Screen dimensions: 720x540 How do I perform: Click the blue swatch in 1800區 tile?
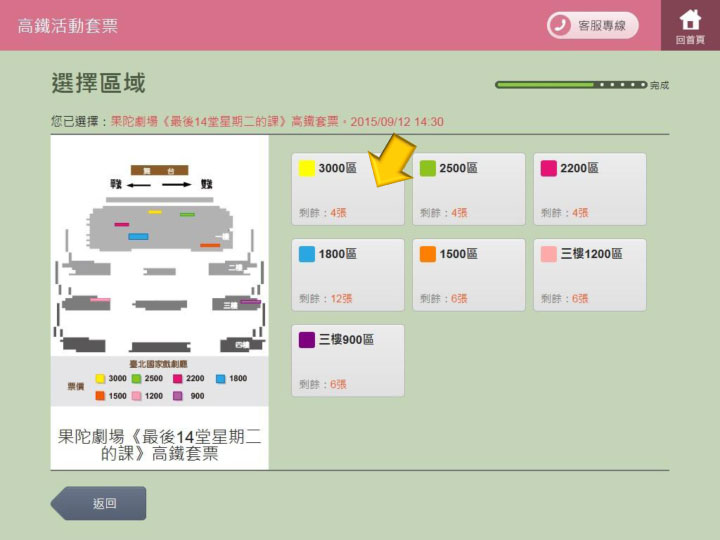tap(307, 254)
